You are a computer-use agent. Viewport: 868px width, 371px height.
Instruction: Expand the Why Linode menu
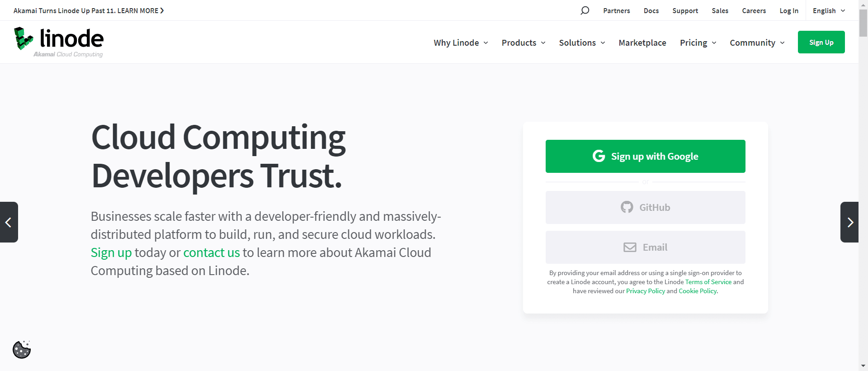click(x=460, y=43)
